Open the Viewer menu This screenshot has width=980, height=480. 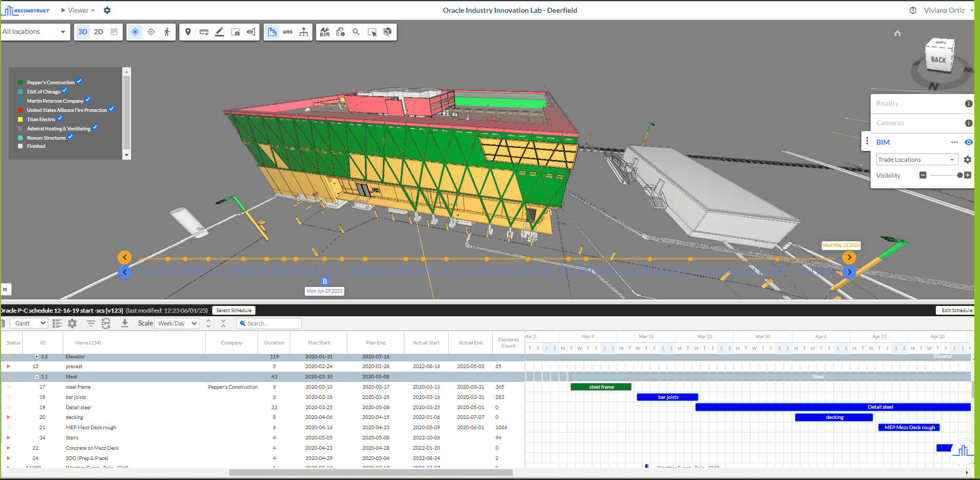coord(77,10)
